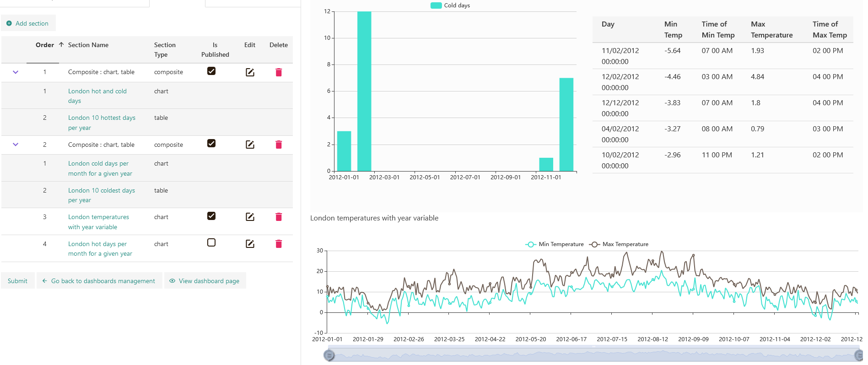Click the Is Published column header

coord(215,49)
